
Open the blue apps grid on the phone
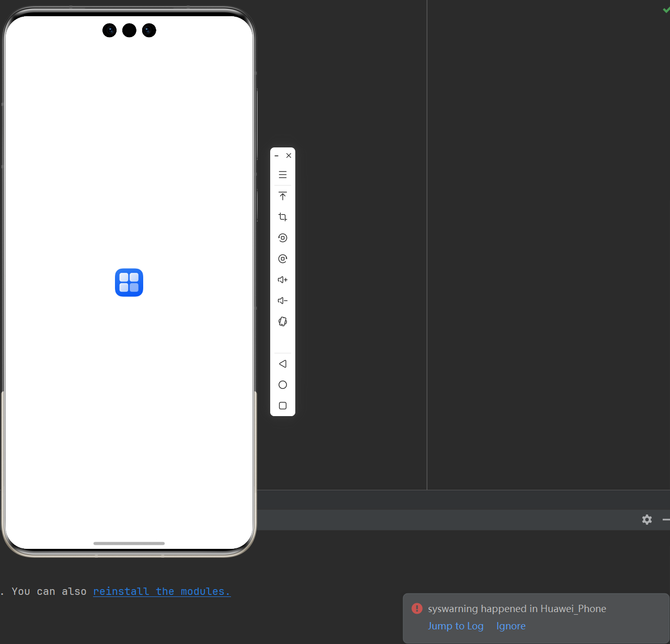click(129, 282)
